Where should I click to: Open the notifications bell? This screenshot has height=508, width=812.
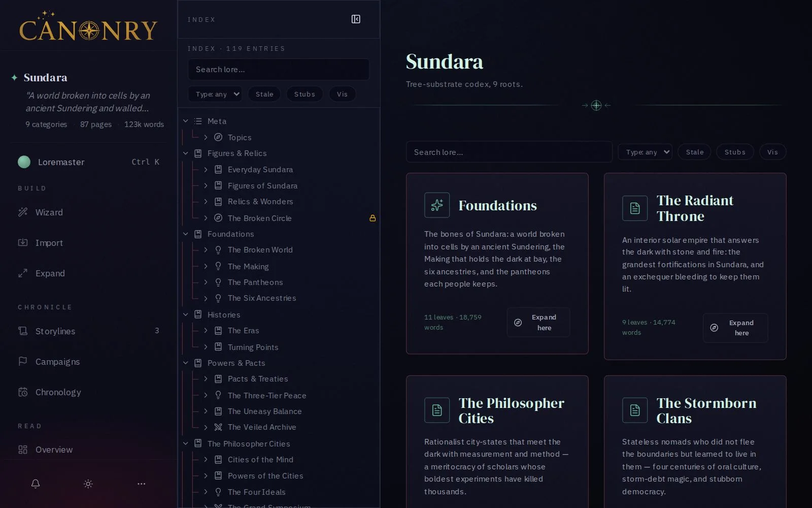coord(36,484)
